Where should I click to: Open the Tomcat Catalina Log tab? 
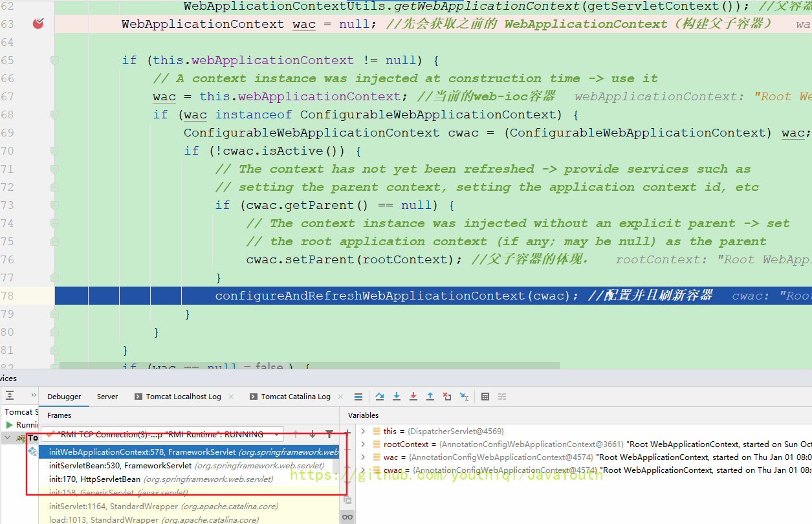coord(296,397)
